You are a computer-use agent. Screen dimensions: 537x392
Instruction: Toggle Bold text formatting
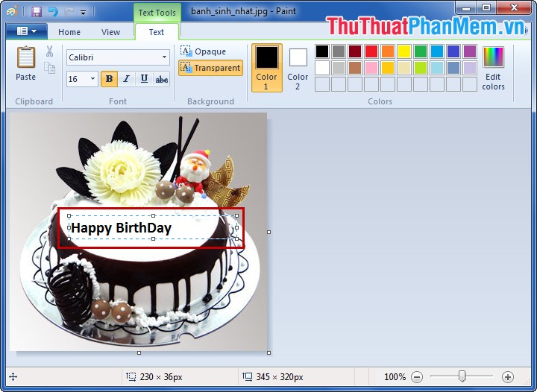[x=109, y=79]
